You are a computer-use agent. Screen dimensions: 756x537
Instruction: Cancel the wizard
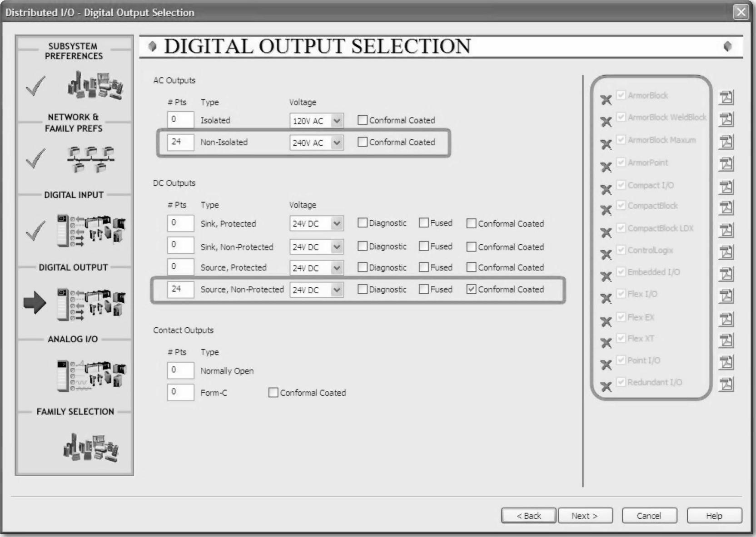tap(649, 516)
